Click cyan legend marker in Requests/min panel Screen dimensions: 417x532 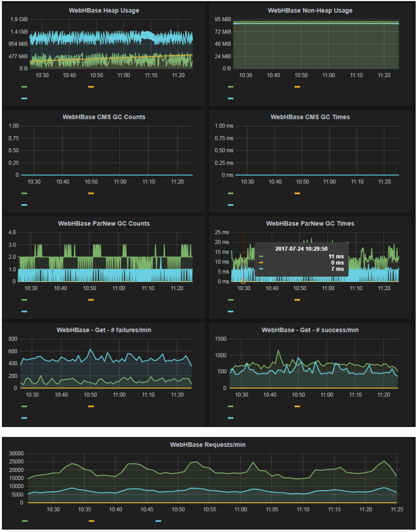click(x=158, y=521)
